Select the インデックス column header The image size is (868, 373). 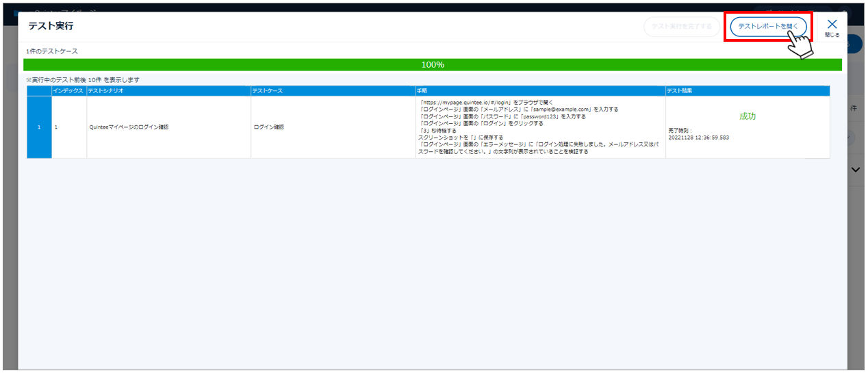pyautogui.click(x=68, y=90)
